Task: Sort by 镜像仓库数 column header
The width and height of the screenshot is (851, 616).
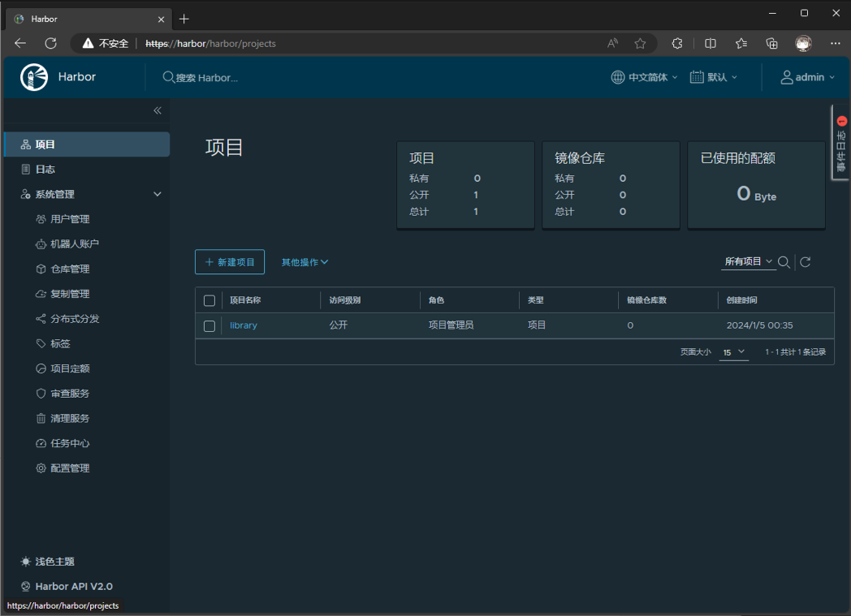Action: click(647, 300)
